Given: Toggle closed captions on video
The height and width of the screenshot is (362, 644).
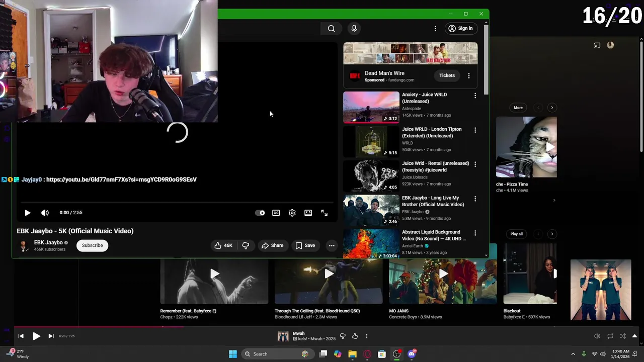Looking at the screenshot, I should point(276,213).
